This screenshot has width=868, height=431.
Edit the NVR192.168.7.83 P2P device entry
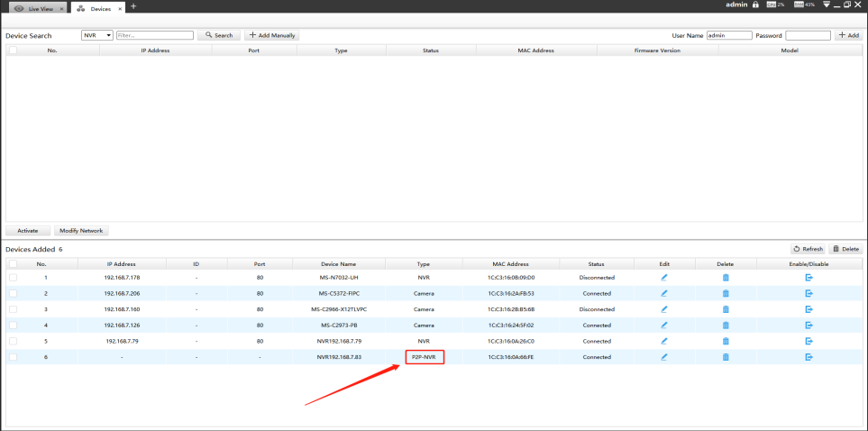click(664, 357)
